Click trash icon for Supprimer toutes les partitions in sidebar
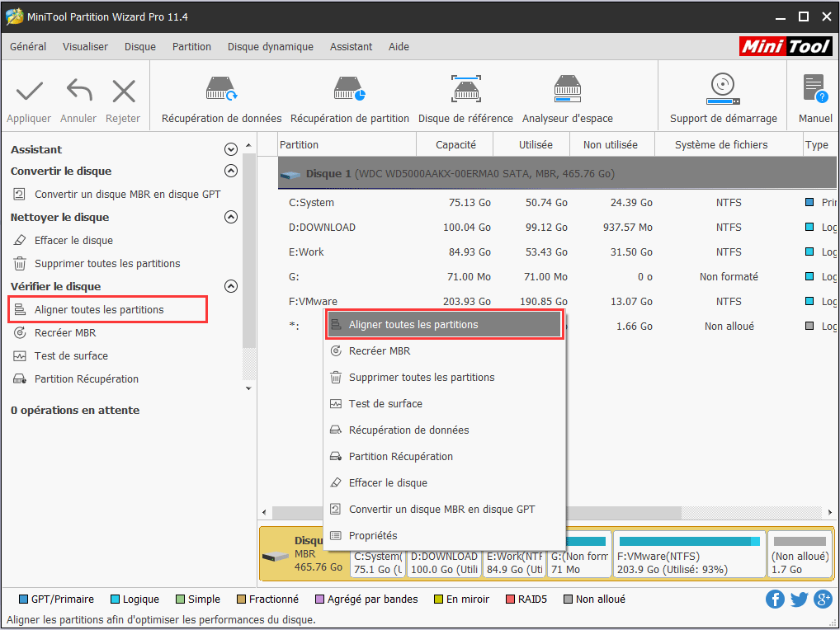 click(19, 263)
